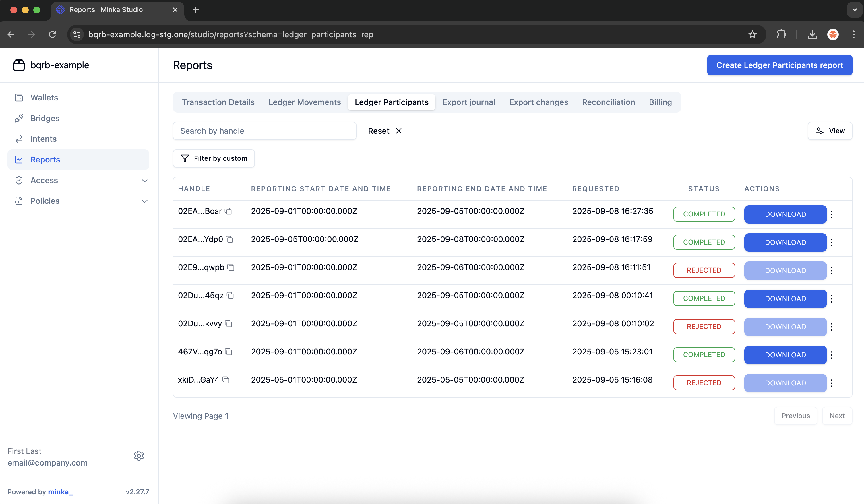Go to Bridges in sidebar
The image size is (864, 504).
point(44,118)
